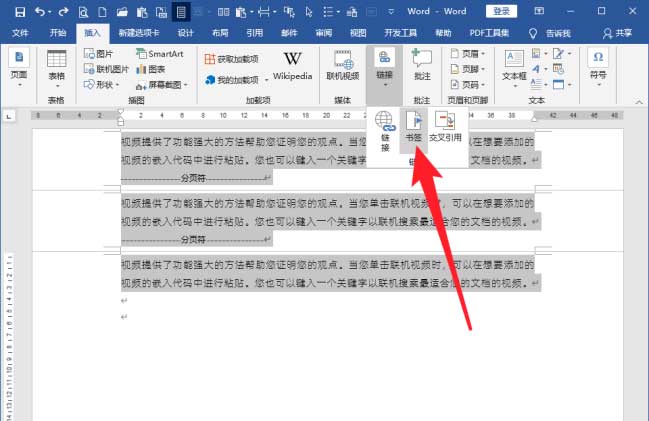
Task: Insert a 批注 comment
Action: click(421, 66)
